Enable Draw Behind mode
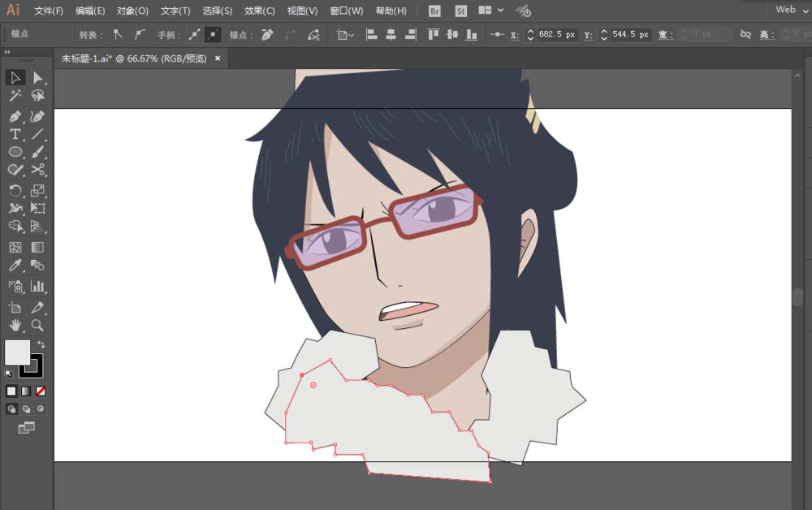 (27, 409)
